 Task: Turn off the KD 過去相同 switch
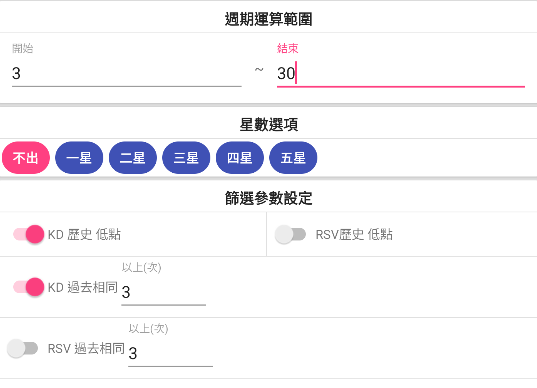point(29,287)
